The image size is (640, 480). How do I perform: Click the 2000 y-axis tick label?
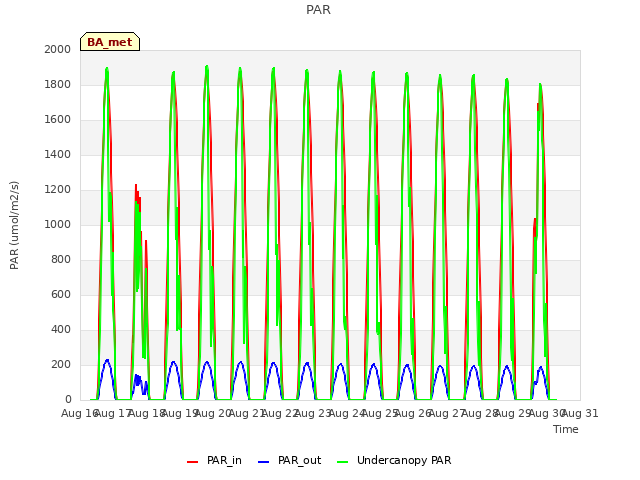point(58,49)
